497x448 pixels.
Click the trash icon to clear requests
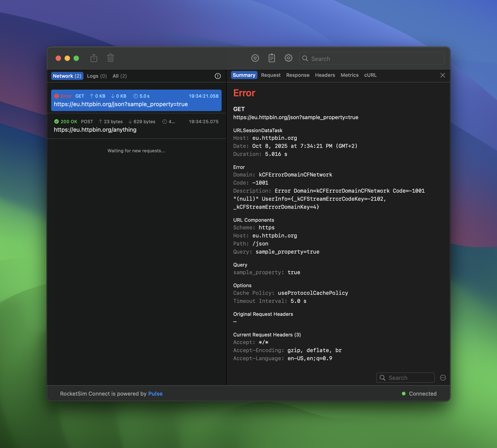click(110, 58)
